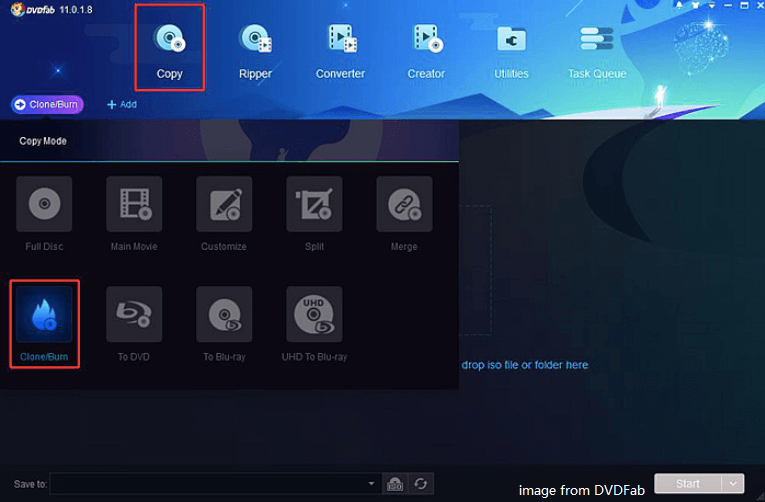Select UHD To Blu-ray copy mode
The height and width of the screenshot is (502, 765).
tap(314, 324)
